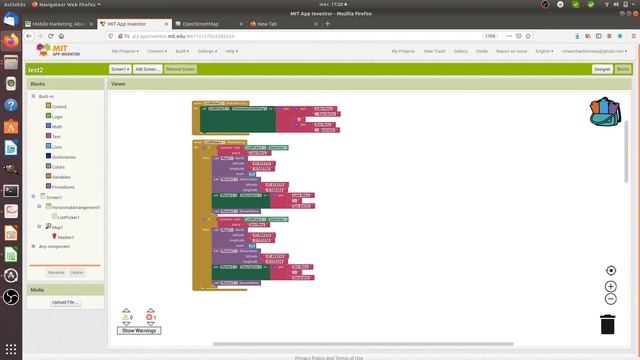Open Firefox downloads panel

(577, 36)
